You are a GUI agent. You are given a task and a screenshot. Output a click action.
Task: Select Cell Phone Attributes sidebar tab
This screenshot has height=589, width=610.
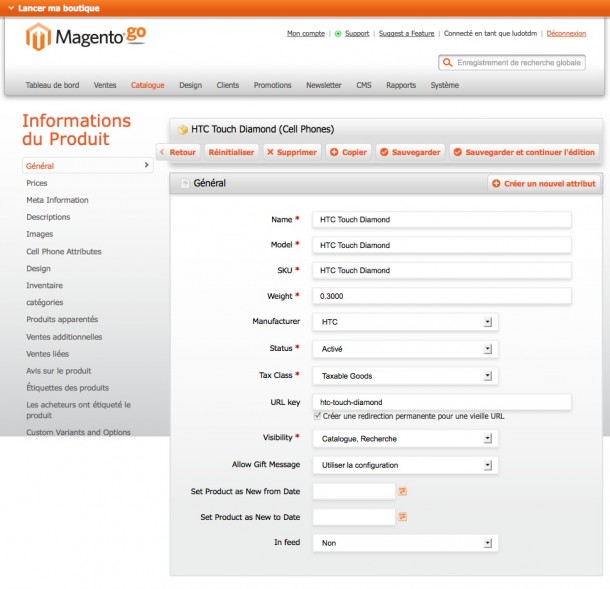(x=64, y=252)
